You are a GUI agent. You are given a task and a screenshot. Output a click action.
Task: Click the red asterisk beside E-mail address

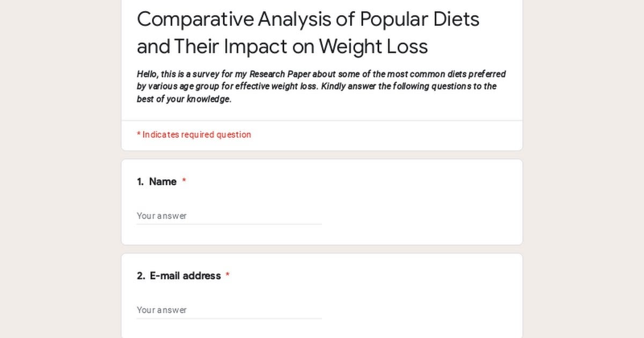coord(228,275)
